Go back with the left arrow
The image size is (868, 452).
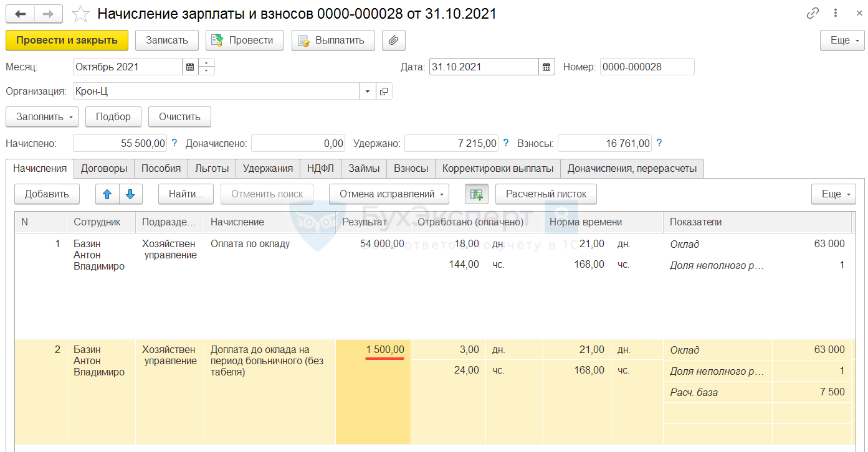pos(20,13)
